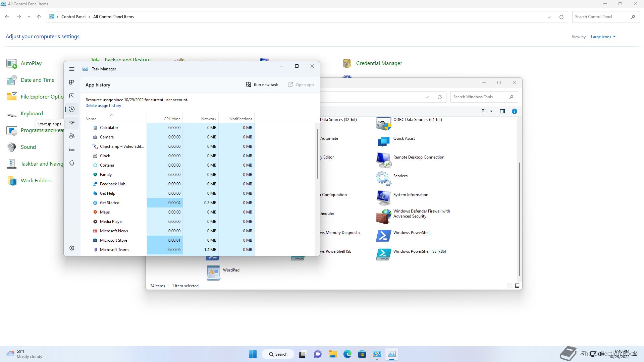The image size is (644, 362).
Task: Select Cortana row in App history
Action: click(x=167, y=165)
